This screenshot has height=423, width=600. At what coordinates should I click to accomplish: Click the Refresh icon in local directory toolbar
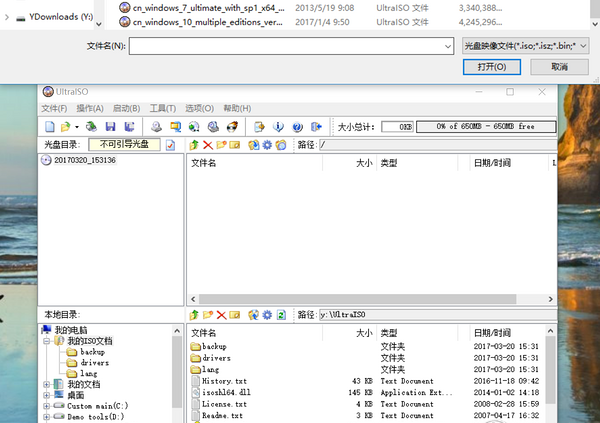point(281,315)
